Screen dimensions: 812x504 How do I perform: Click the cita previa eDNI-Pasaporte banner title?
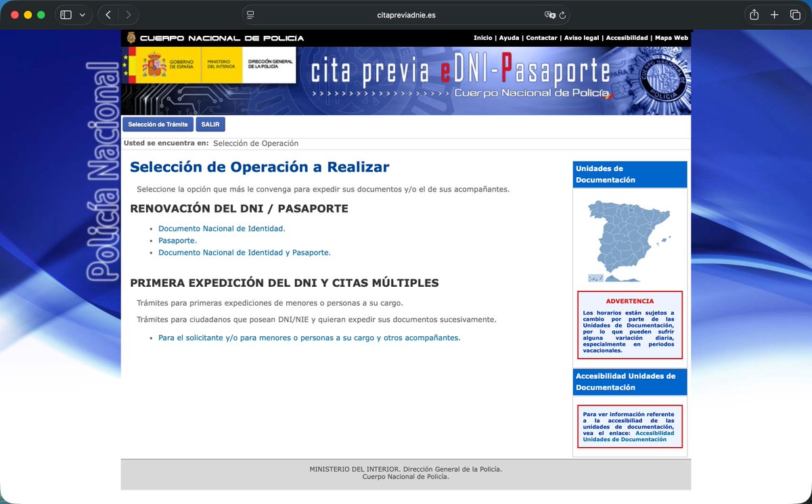pyautogui.click(x=460, y=72)
